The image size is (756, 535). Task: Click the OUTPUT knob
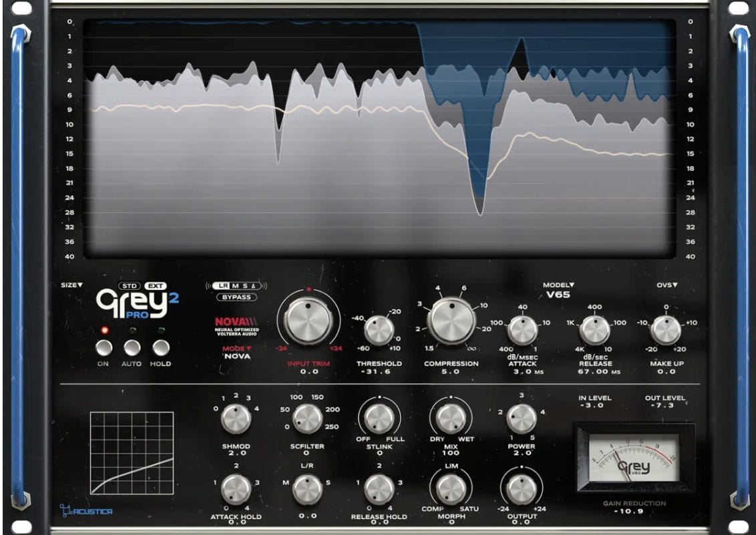[522, 490]
